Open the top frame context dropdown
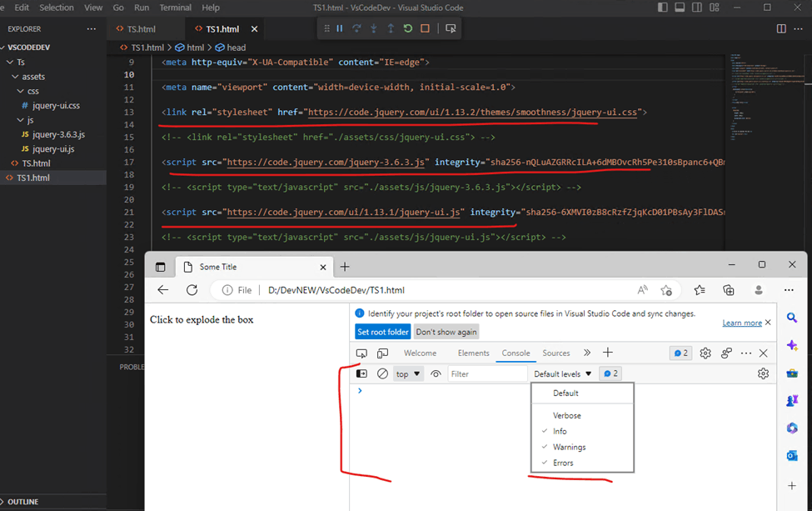The width and height of the screenshot is (812, 511). [x=407, y=373]
